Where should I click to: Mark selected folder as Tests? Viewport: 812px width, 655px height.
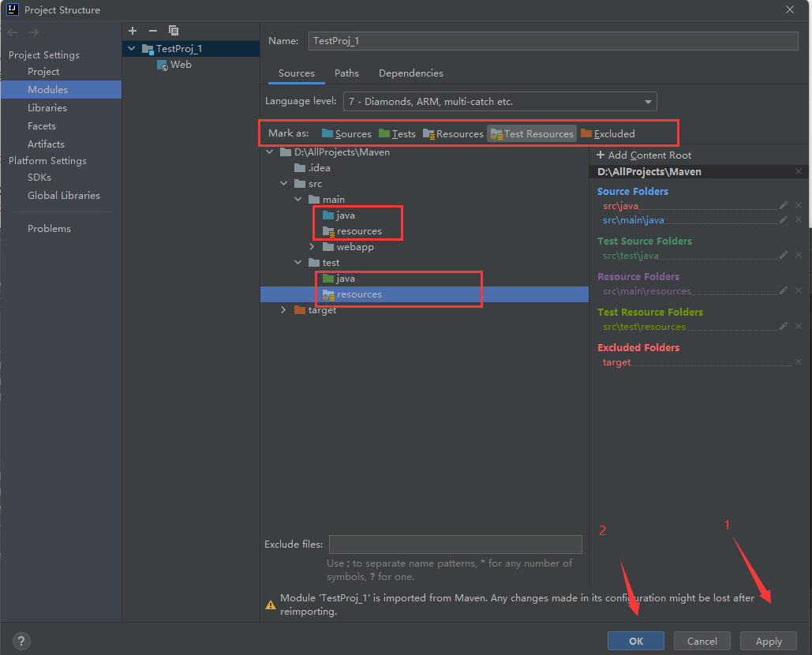[397, 133]
